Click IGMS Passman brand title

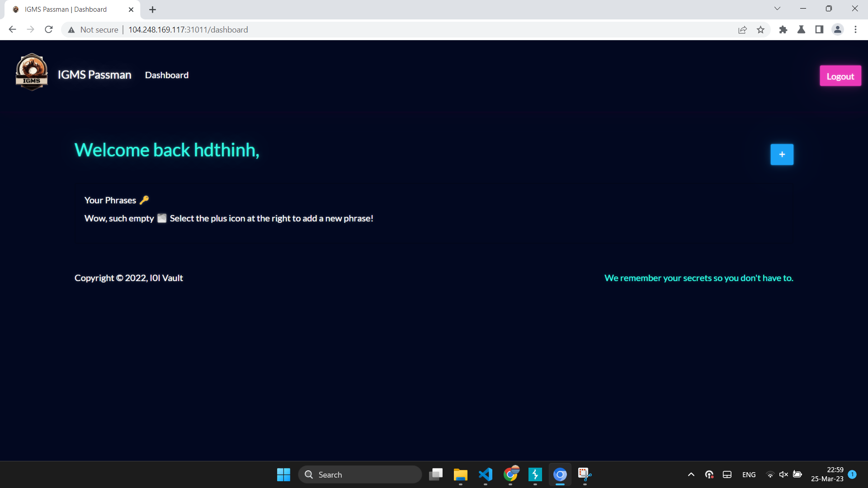pos(94,75)
